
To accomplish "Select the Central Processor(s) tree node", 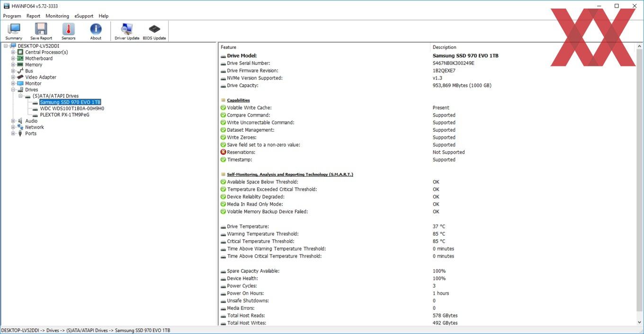I will pyautogui.click(x=46, y=52).
